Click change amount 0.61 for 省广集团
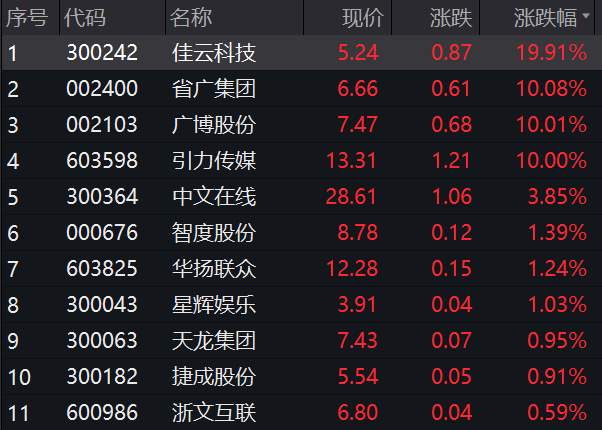This screenshot has height=430, width=602. pos(451,89)
